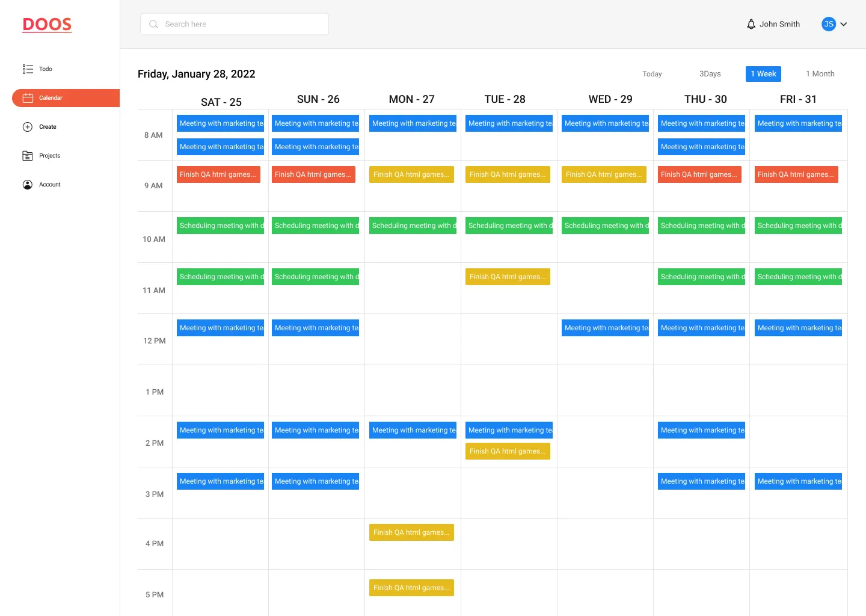Open Friday 9 AM red QA event
Image resolution: width=866 pixels, height=616 pixels.
click(796, 174)
